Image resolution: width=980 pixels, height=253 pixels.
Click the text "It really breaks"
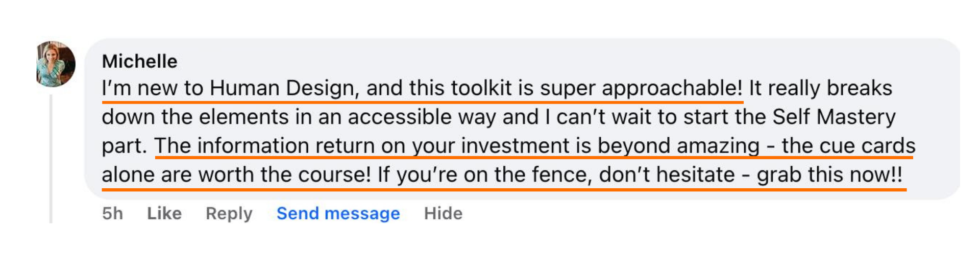point(820,88)
